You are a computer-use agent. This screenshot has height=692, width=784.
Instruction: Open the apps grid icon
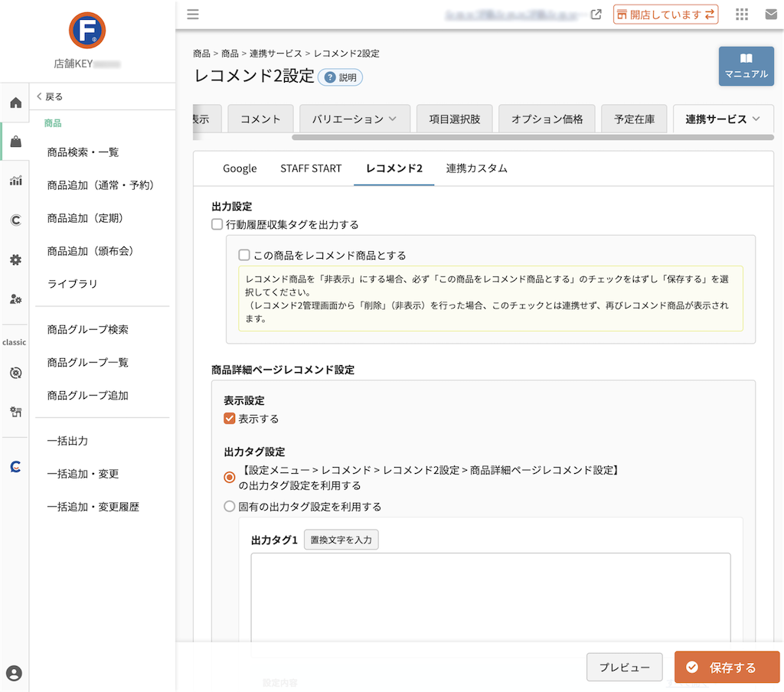tap(742, 15)
